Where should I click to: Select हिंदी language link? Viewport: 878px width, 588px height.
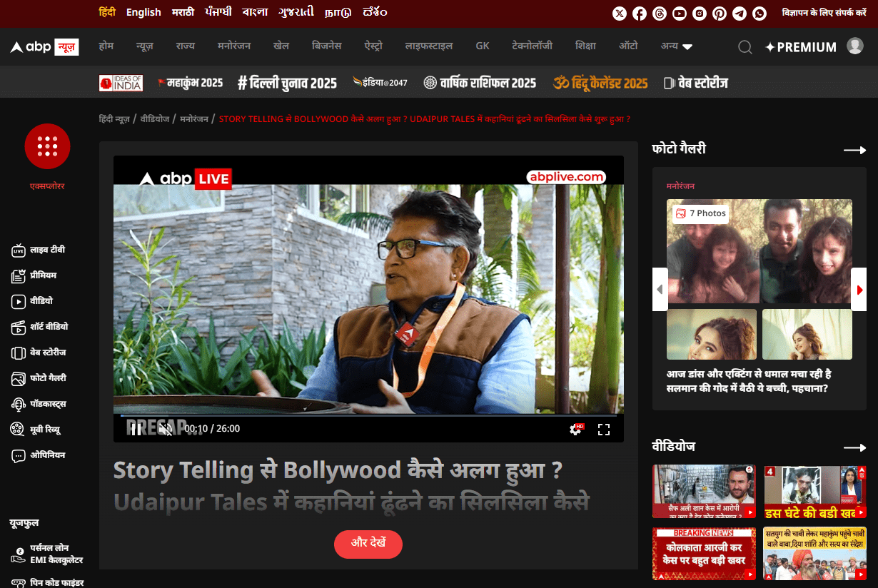(x=107, y=12)
